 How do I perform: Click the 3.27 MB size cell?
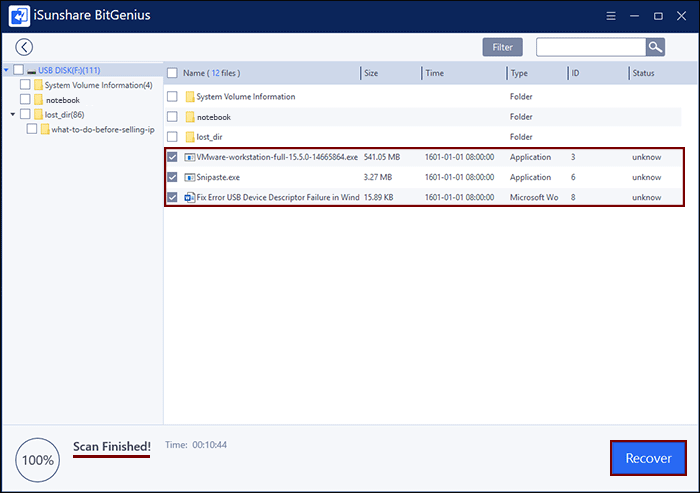(378, 177)
